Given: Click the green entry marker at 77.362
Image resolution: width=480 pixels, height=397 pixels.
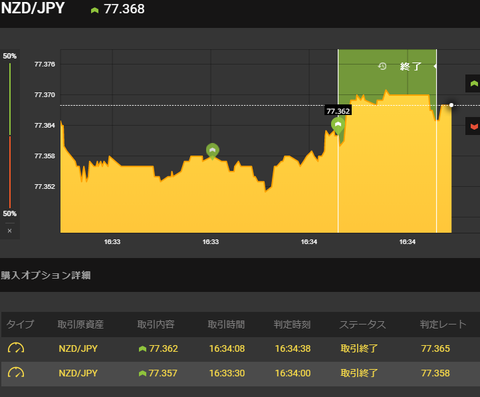Looking at the screenshot, I should point(338,126).
